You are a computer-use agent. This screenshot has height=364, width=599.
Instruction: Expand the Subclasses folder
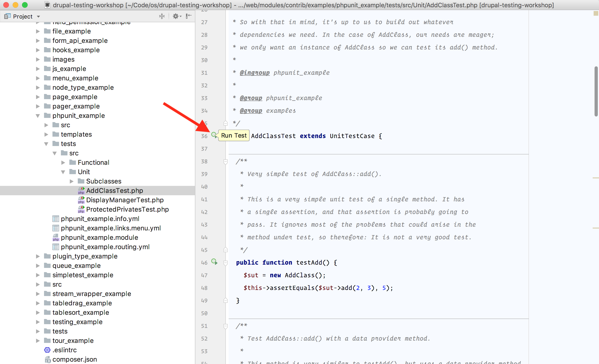71,181
